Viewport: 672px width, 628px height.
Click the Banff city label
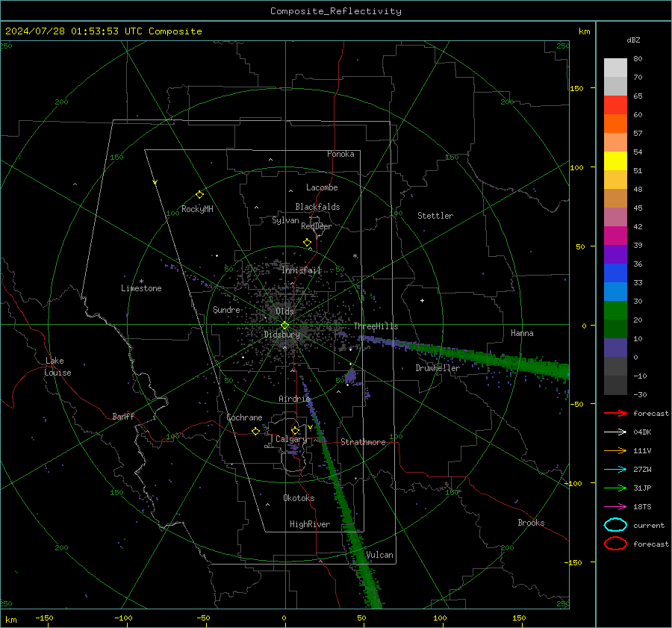tap(123, 416)
